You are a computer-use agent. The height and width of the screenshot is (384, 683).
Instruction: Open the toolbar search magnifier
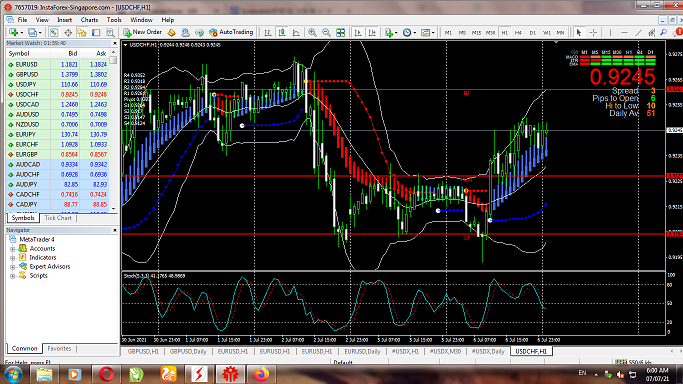click(664, 32)
